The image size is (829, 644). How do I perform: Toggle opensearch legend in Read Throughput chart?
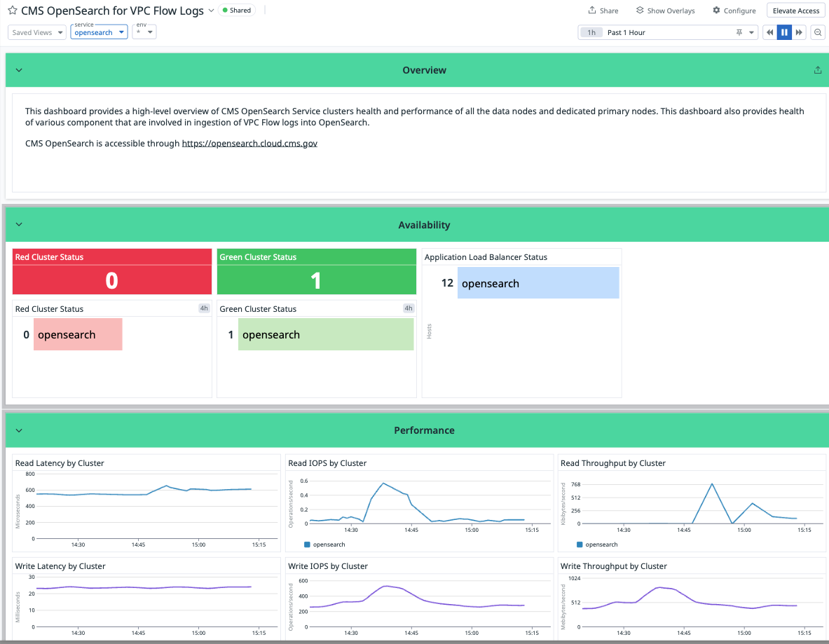pyautogui.click(x=597, y=544)
